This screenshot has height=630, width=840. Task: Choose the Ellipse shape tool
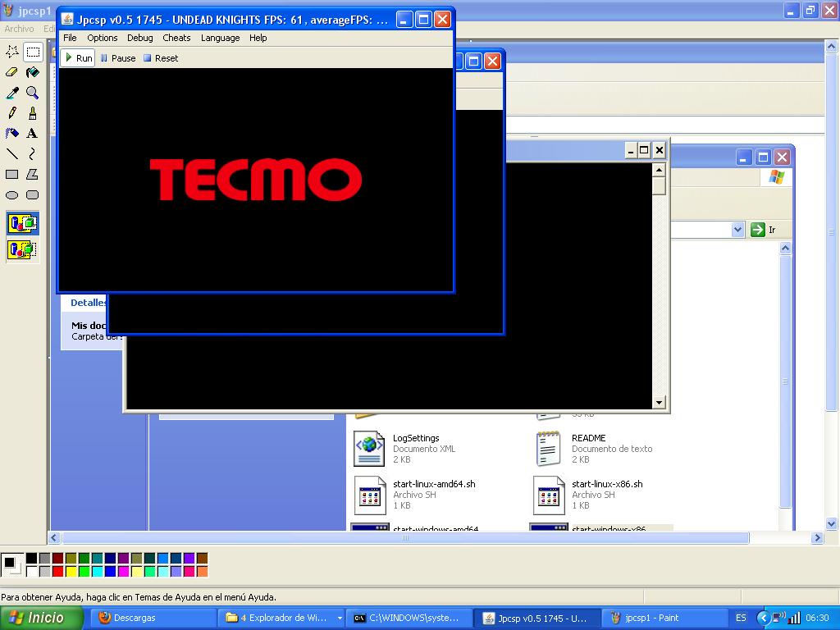tap(12, 195)
